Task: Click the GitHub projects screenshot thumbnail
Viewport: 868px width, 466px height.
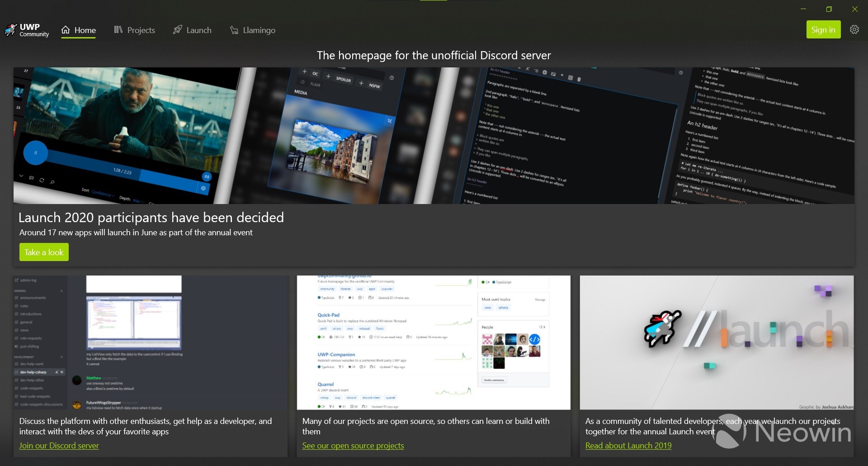Action: tap(434, 342)
